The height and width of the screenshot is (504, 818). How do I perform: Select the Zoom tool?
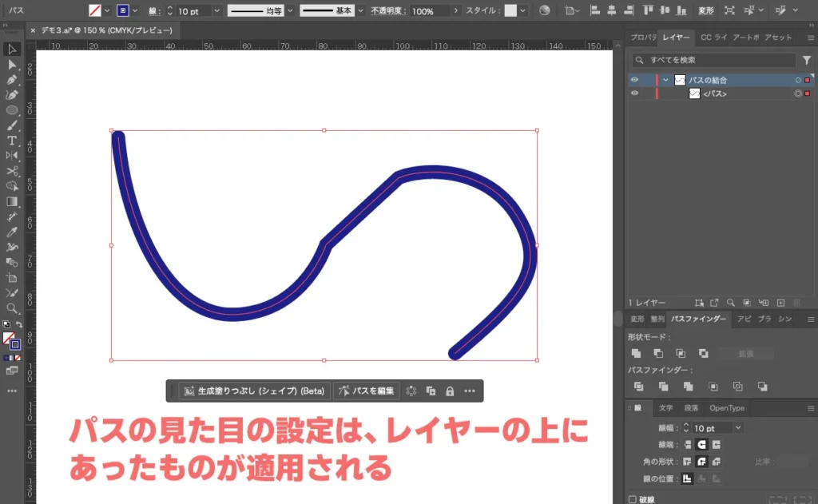12,310
